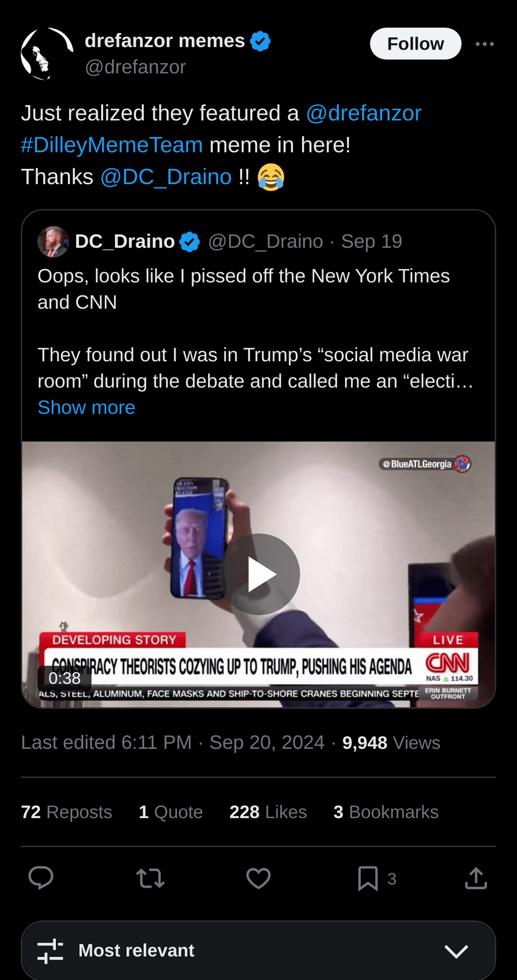
Task: Tap the repost arrows icon
Action: [150, 878]
